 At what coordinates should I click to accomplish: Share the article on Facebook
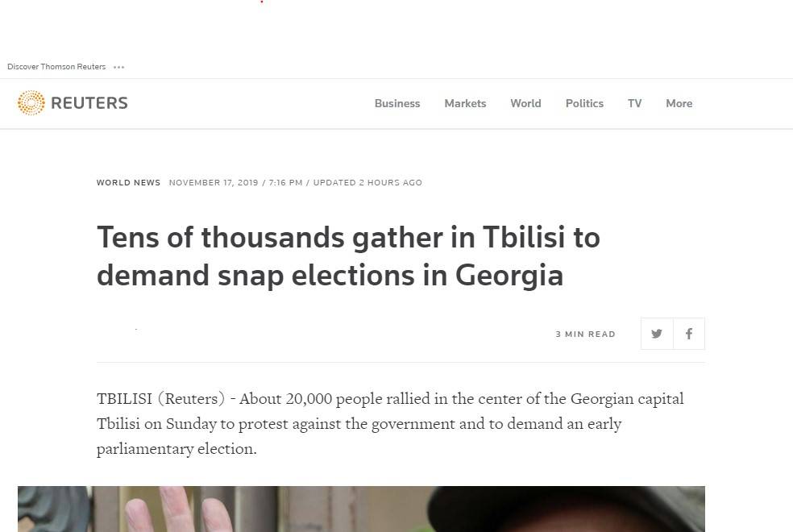689,334
